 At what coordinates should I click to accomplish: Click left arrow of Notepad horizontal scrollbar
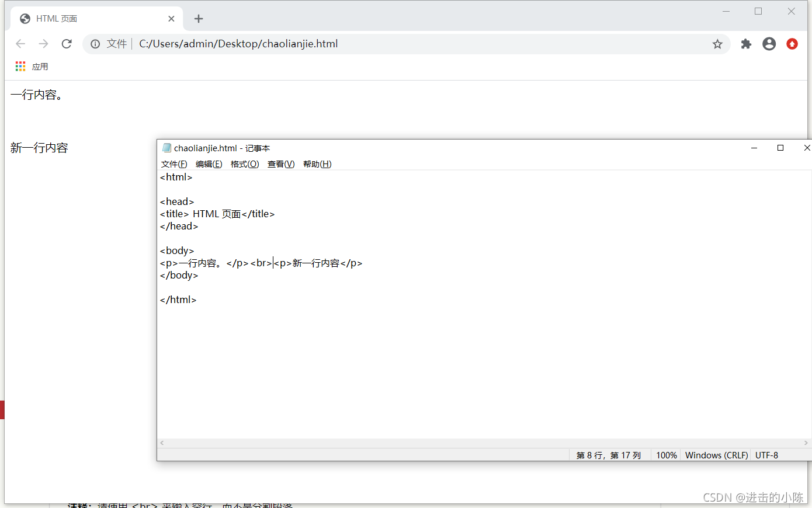(x=162, y=443)
